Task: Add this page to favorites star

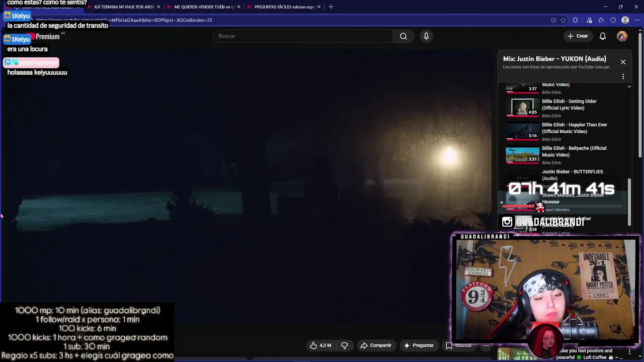Action: pos(563,20)
